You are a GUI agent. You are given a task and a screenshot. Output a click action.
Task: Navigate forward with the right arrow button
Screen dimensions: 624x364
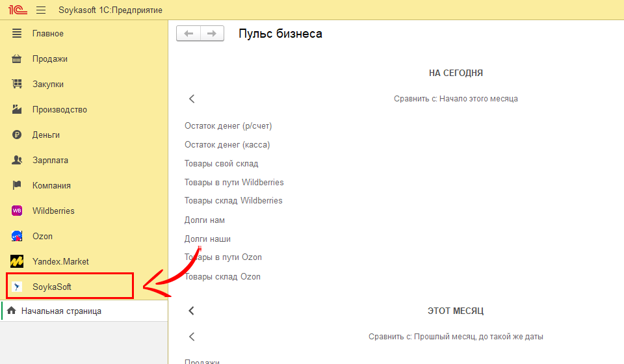click(212, 34)
